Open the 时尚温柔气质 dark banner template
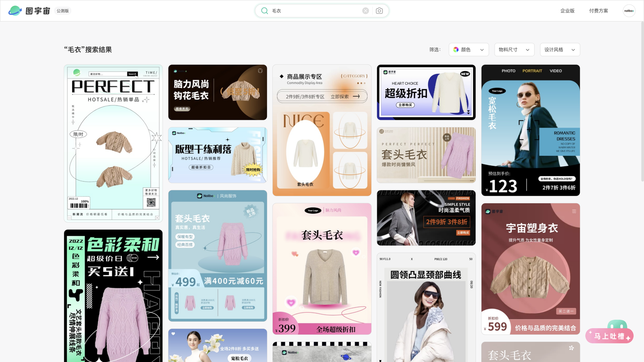This screenshot has width=644, height=362. point(426,218)
